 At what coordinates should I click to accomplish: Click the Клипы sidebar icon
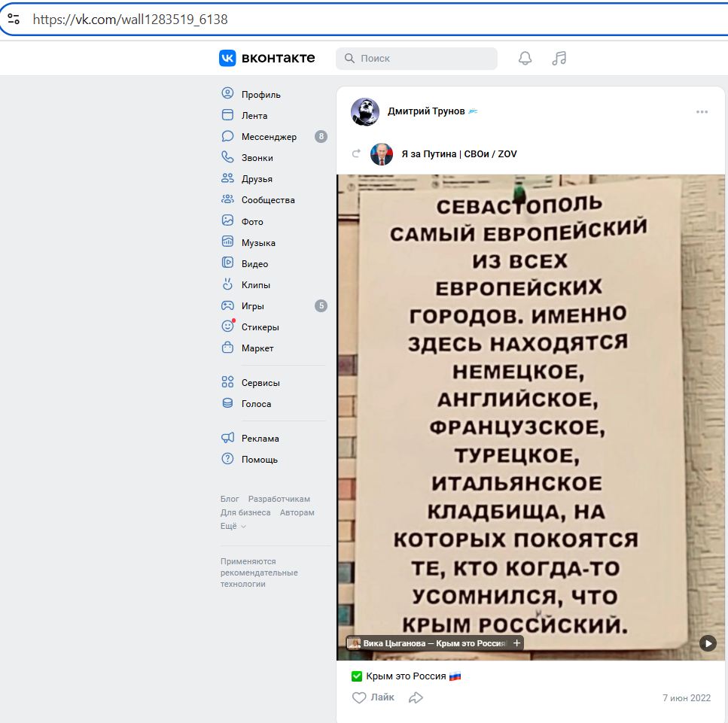[x=227, y=284]
